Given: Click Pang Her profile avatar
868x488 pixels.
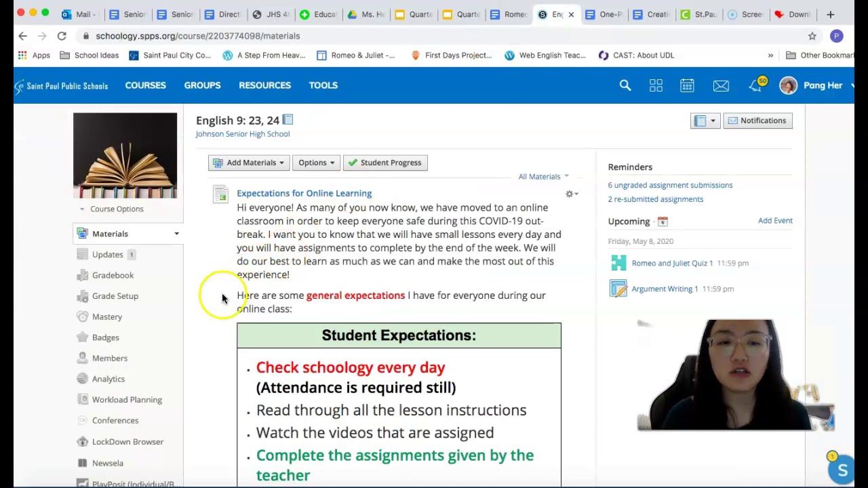Looking at the screenshot, I should (x=788, y=85).
